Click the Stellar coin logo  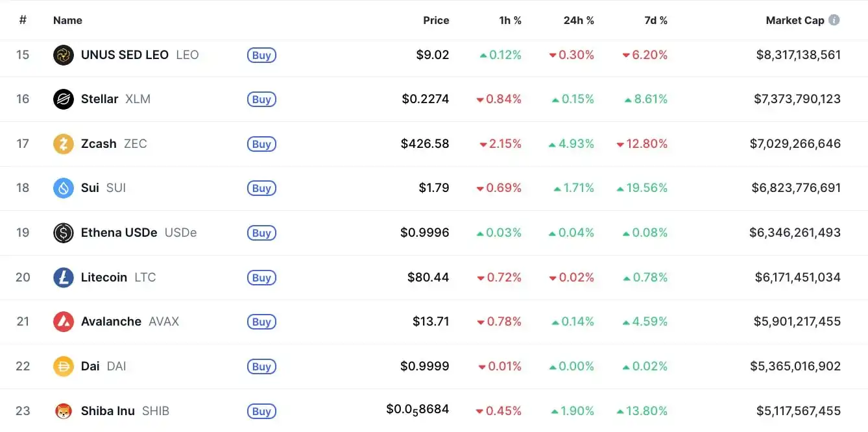click(x=63, y=99)
